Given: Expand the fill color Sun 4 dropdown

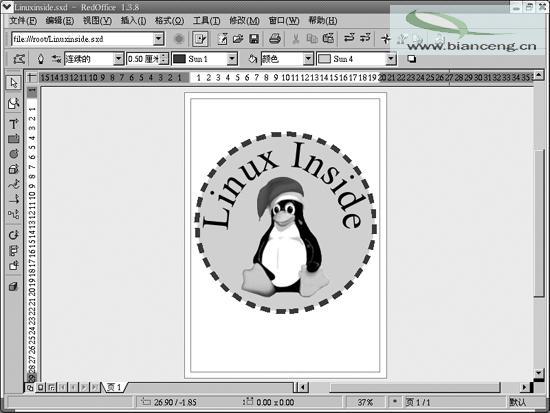Looking at the screenshot, I should click(x=391, y=59).
